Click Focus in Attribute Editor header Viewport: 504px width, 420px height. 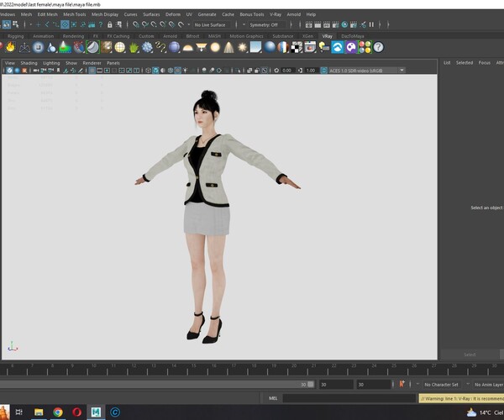pos(485,63)
